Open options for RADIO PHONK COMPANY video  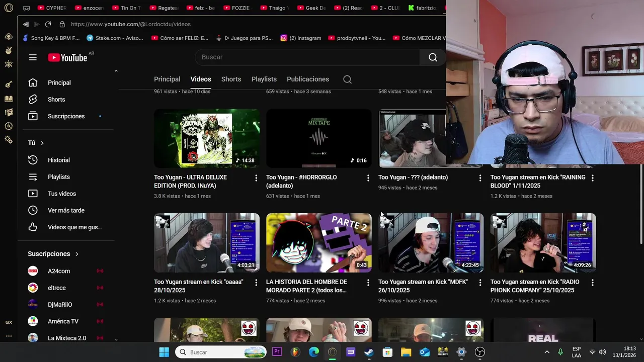(592, 283)
